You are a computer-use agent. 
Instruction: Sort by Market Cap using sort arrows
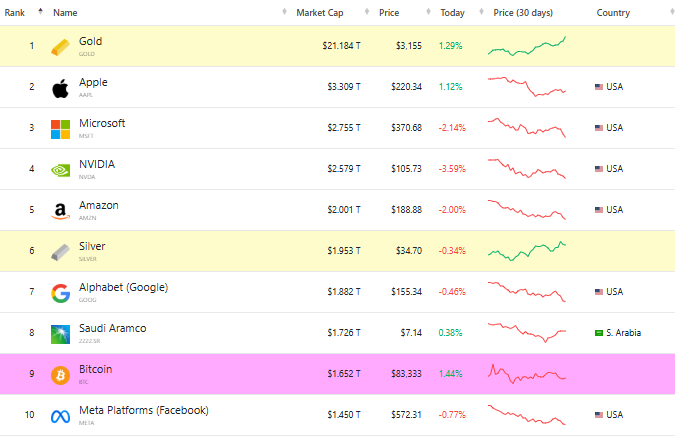click(367, 12)
